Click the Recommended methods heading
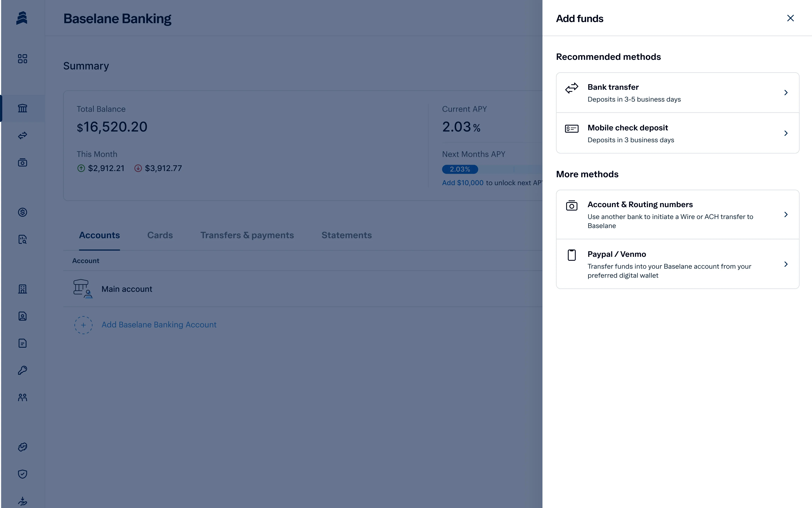This screenshot has width=812, height=508. [x=608, y=57]
